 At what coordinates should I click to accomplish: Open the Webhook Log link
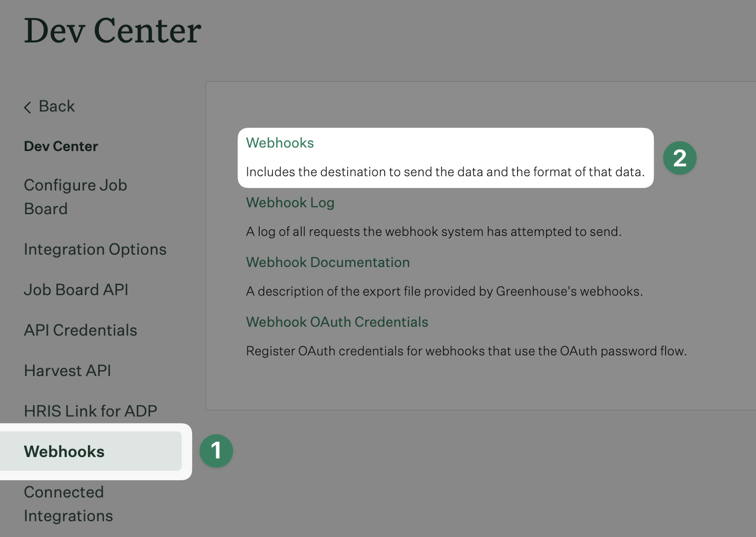click(x=290, y=202)
